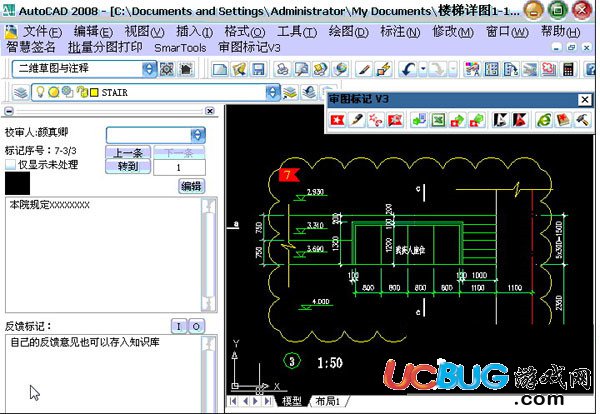Click the review comment scrollbar beside 本院规定
The width and height of the screenshot is (600, 414).
click(209, 255)
